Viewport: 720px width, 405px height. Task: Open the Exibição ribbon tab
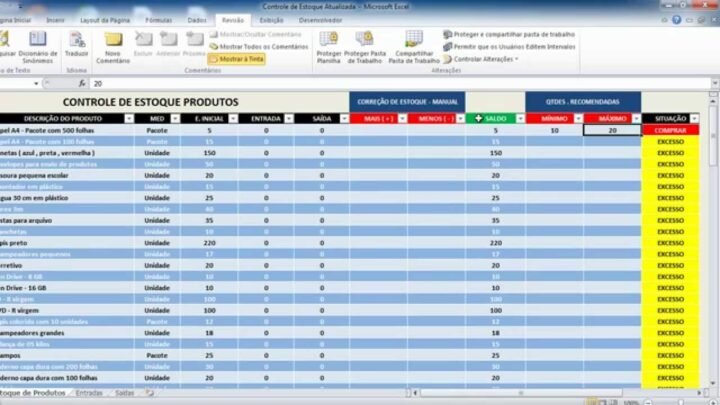pyautogui.click(x=271, y=19)
